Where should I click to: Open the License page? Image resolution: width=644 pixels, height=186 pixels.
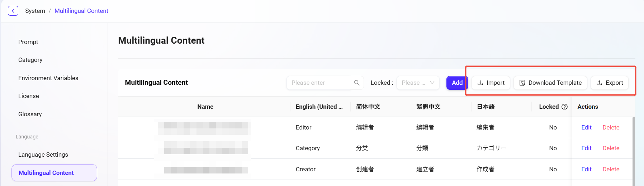[29, 96]
